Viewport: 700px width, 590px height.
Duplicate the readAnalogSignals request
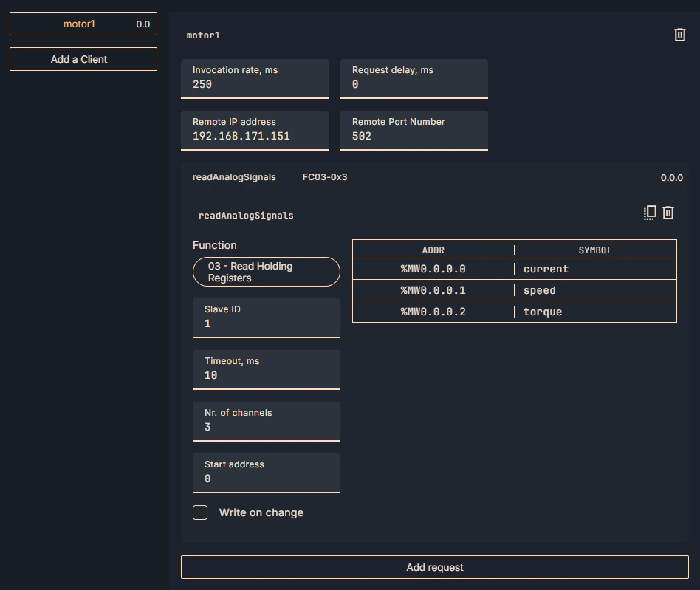point(650,213)
